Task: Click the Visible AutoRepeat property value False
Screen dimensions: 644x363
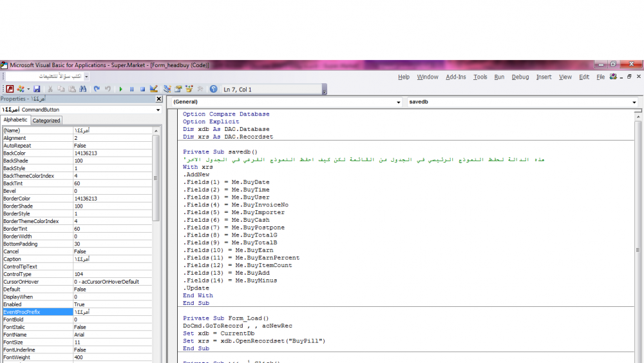Action: tap(113, 146)
